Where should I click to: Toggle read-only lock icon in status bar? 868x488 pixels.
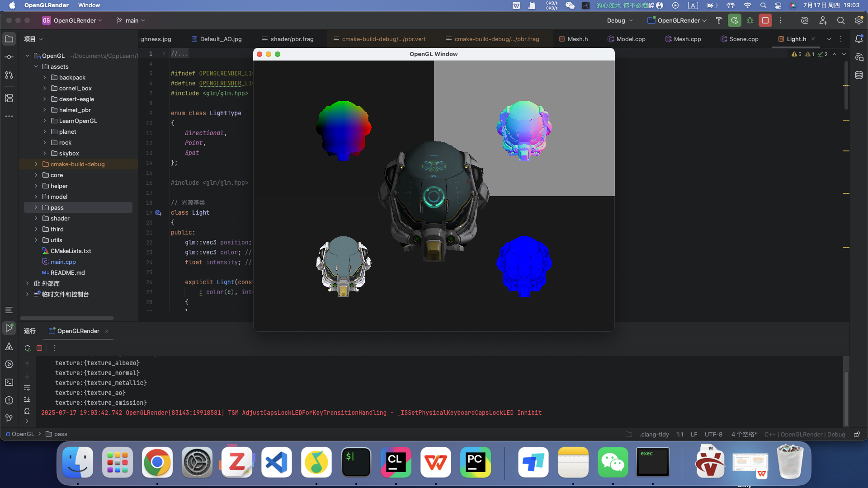pyautogui.click(x=857, y=434)
